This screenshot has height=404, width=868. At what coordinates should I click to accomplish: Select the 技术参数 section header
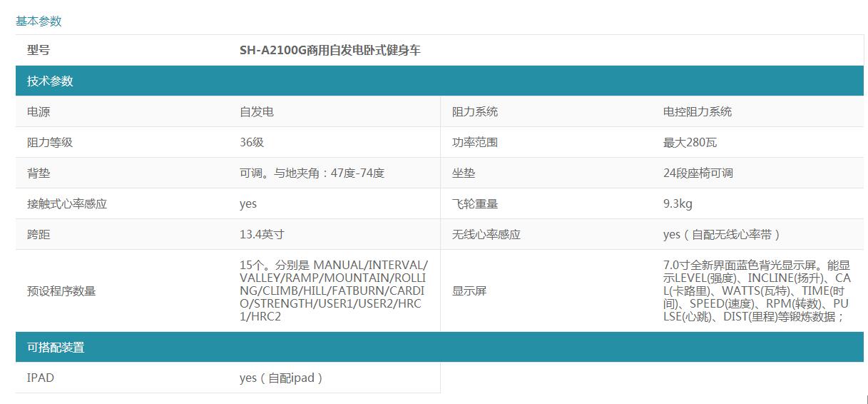[x=50, y=81]
